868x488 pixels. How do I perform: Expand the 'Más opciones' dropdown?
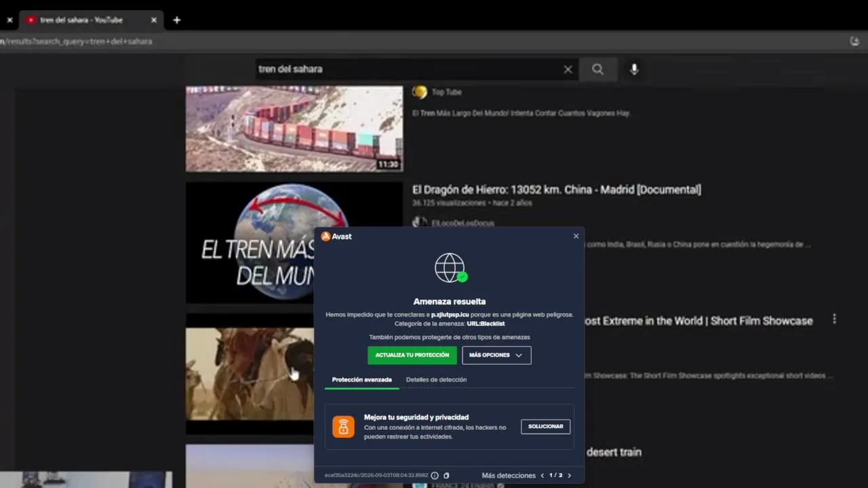point(496,355)
